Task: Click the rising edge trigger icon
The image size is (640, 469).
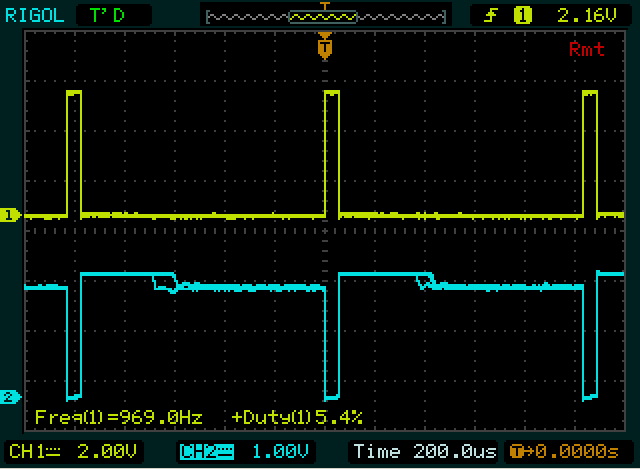Action: (491, 16)
